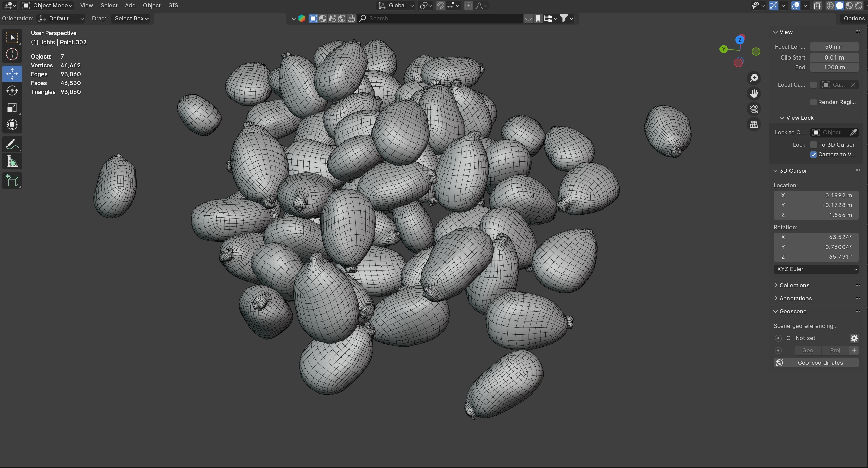Viewport: 868px width, 468px height.
Task: Enable Lock To 3D Cursor checkbox
Action: pos(813,145)
